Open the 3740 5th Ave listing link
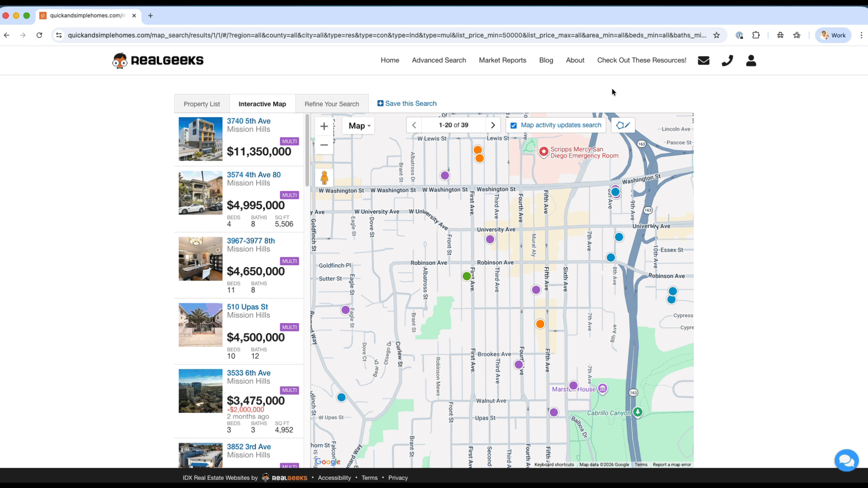This screenshot has height=488, width=868. tap(249, 121)
